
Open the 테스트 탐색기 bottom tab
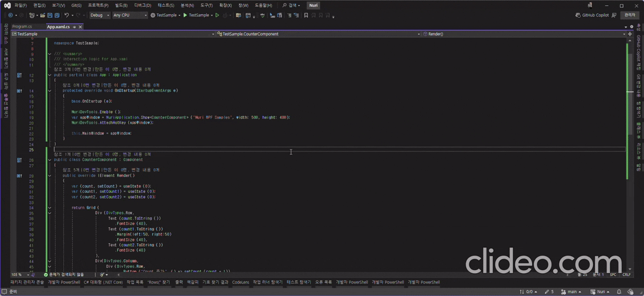pyautogui.click(x=298, y=283)
